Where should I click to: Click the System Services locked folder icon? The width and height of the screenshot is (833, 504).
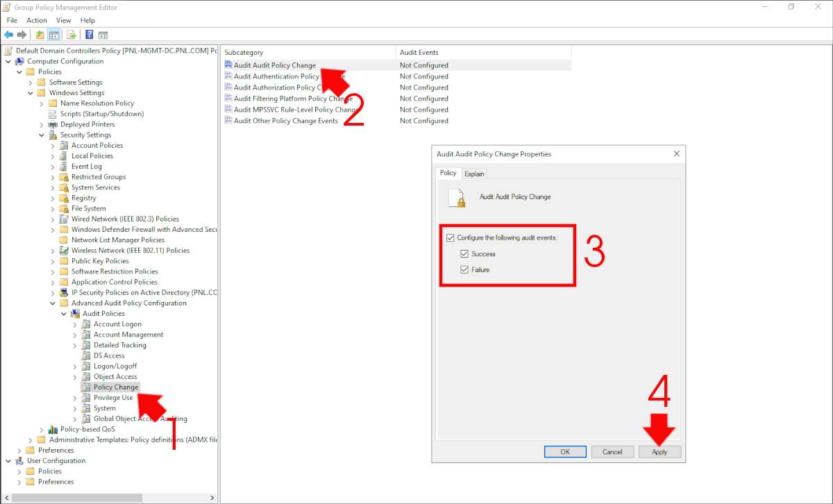(65, 187)
